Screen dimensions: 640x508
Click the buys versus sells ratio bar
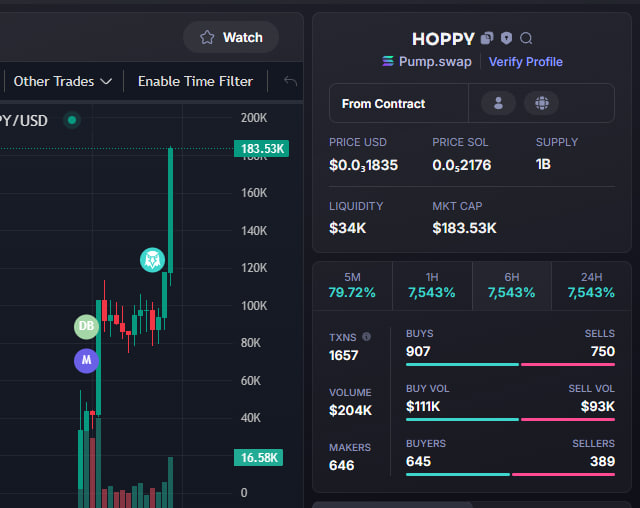pos(510,364)
